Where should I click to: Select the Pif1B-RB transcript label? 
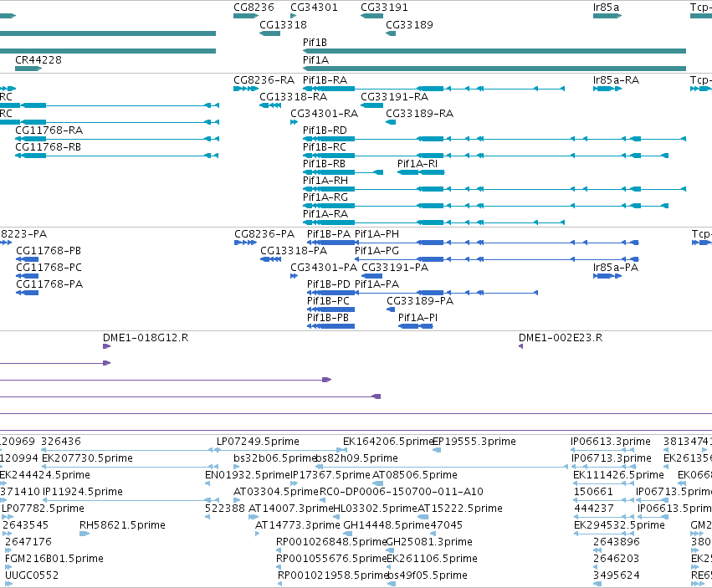(x=324, y=164)
